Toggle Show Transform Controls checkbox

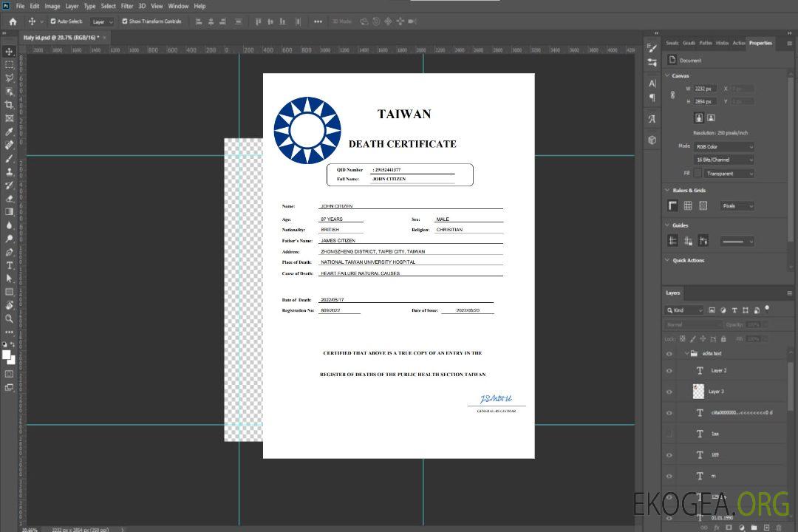pyautogui.click(x=125, y=21)
